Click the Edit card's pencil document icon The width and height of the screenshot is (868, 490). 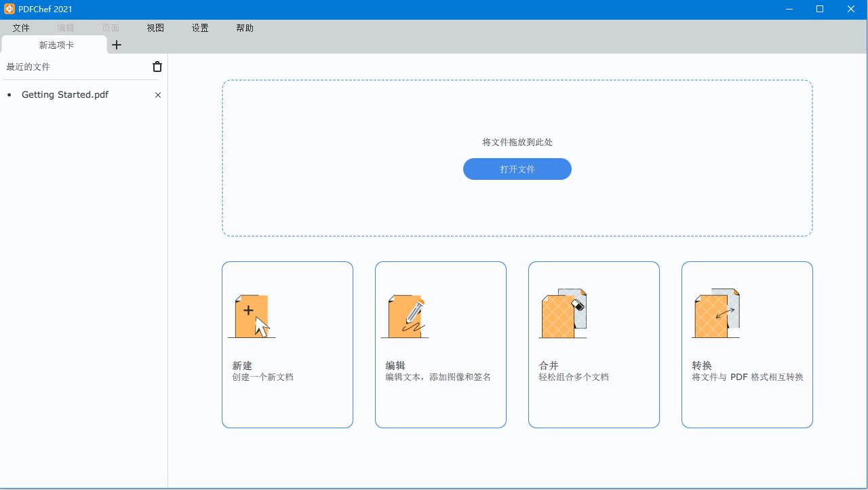click(405, 316)
